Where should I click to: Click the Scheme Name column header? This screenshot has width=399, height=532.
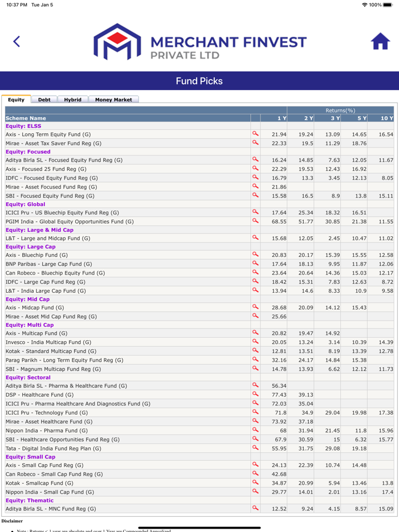tap(128, 118)
